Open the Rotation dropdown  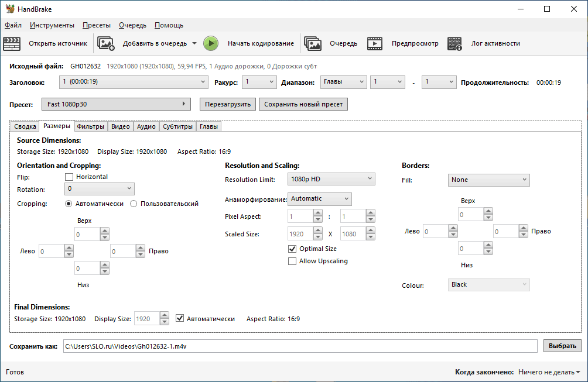(x=100, y=189)
